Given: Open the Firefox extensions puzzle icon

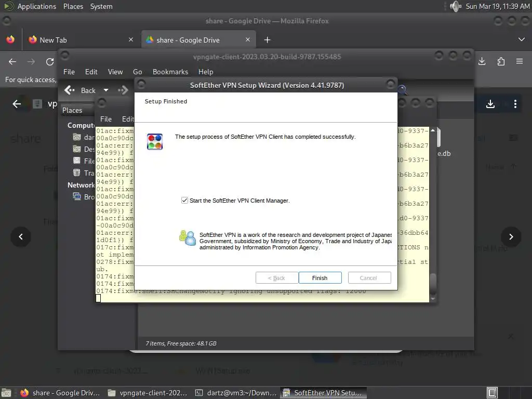Looking at the screenshot, I should click(x=501, y=61).
